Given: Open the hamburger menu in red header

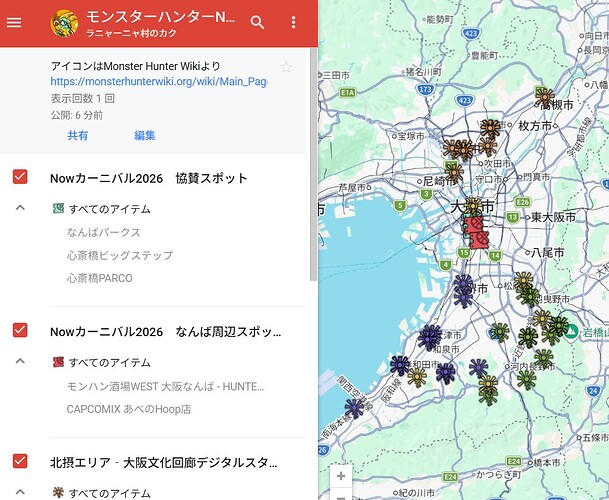Looking at the screenshot, I should tap(14, 23).
